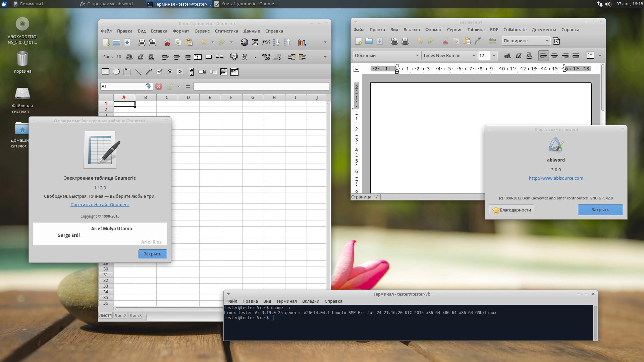The width and height of the screenshot is (644, 362).
Task: Toggle italic in the AbiWord toolbar
Action: pyautogui.click(x=518, y=56)
